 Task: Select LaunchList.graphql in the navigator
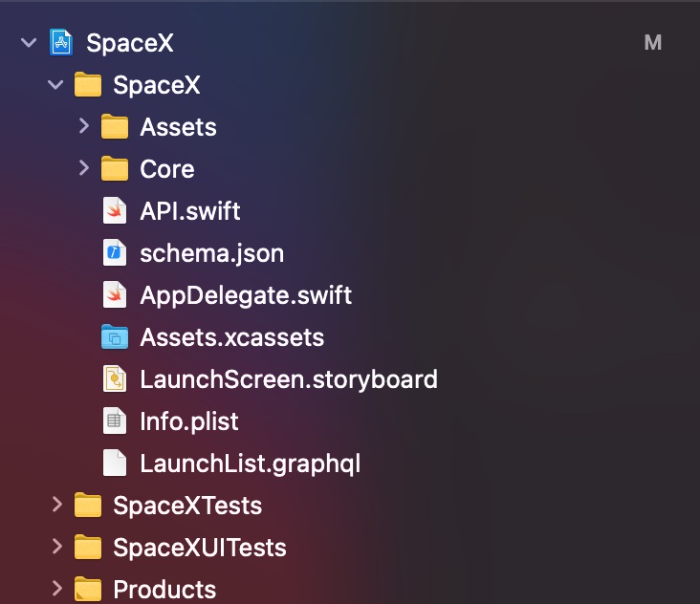tap(250, 464)
